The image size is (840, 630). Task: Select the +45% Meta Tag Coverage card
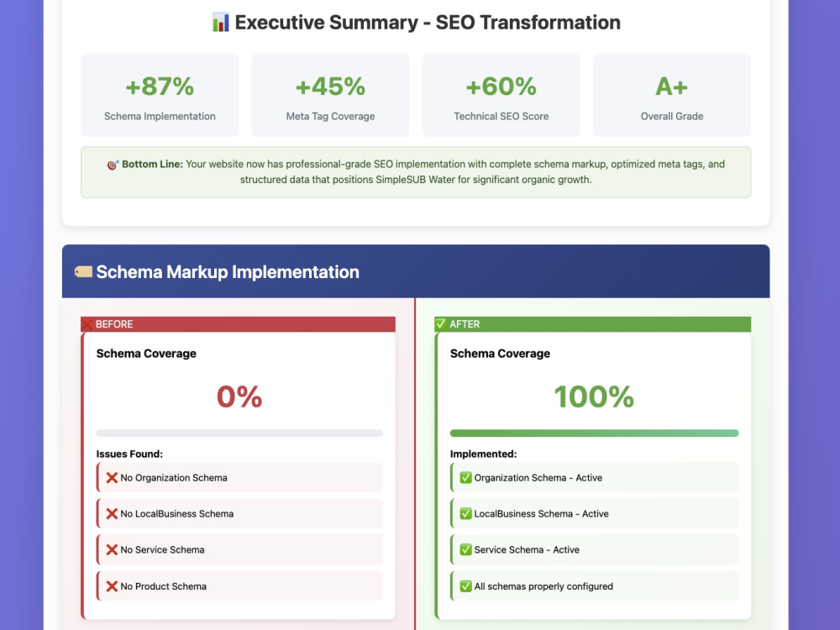[330, 95]
